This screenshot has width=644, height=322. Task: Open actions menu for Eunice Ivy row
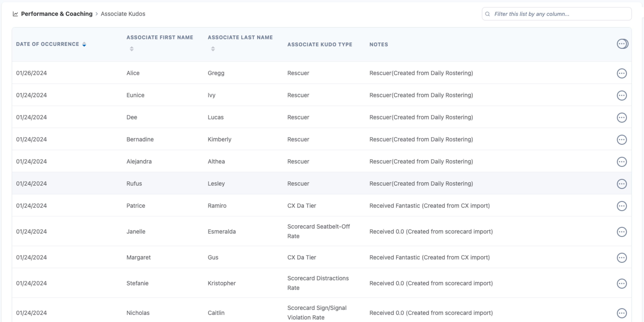[x=621, y=95]
